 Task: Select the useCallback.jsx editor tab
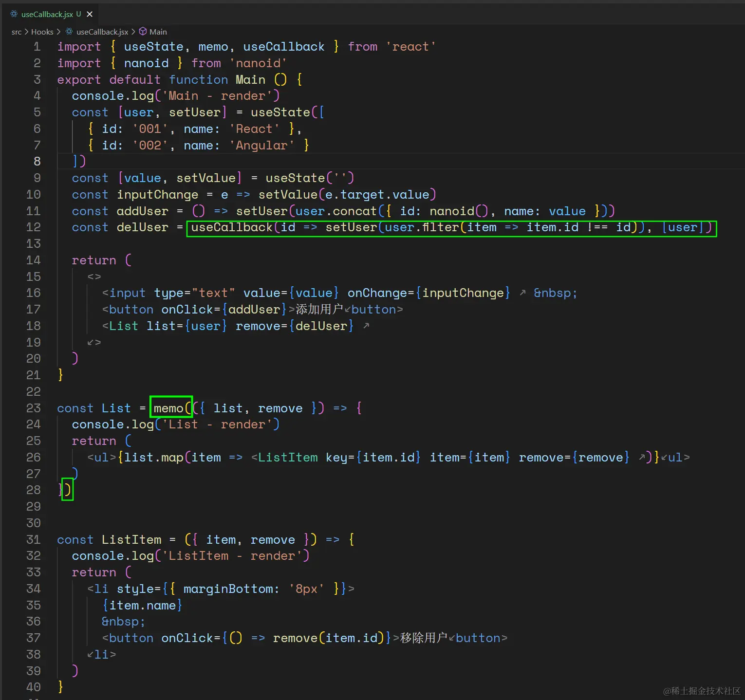[x=51, y=14]
